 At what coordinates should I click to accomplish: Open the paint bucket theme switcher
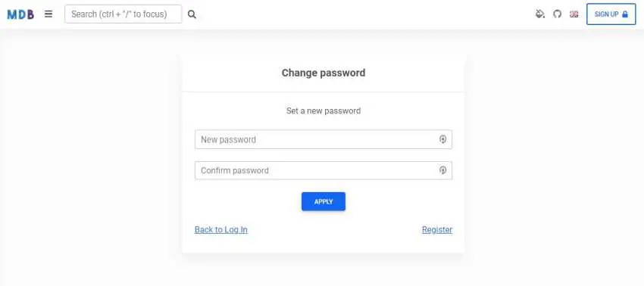coord(539,14)
